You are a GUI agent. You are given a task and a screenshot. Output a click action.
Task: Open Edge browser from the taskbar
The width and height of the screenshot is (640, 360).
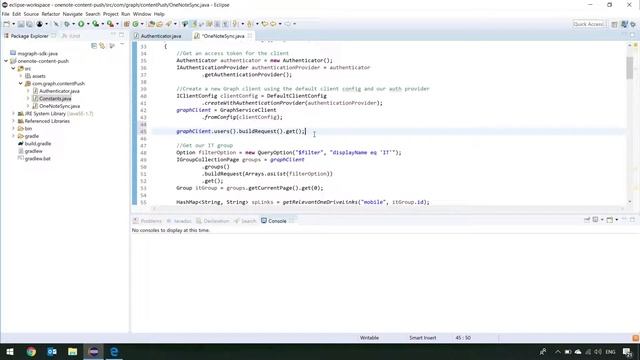pos(114,351)
